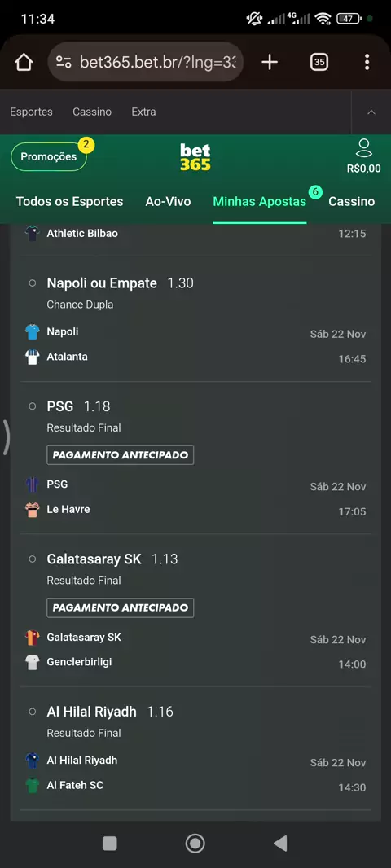
Task: Tap the PSG Pagamento Antecipado badge
Action: pyautogui.click(x=121, y=455)
